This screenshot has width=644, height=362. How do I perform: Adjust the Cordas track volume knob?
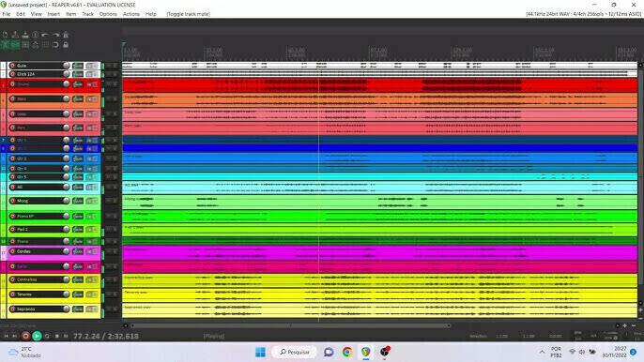[x=66, y=251]
